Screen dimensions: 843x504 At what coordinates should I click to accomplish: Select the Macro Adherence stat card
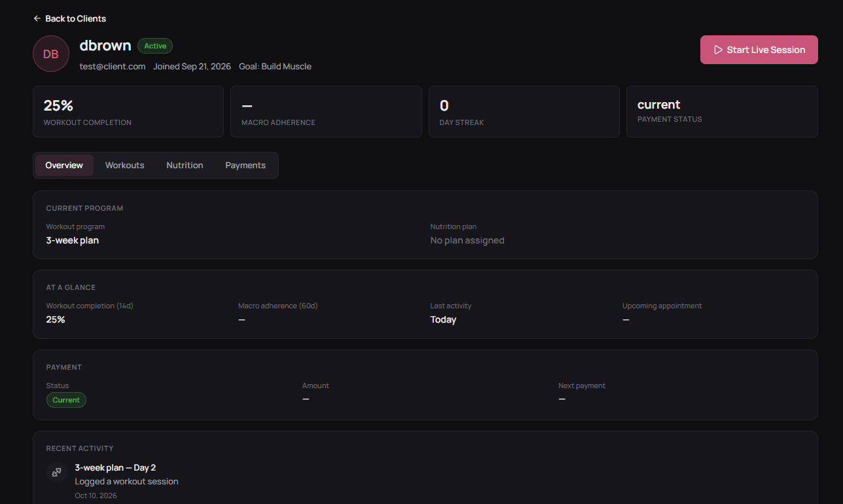point(326,112)
